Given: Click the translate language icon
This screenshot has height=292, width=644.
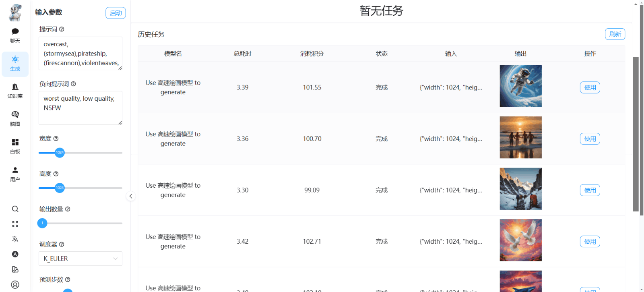Looking at the screenshot, I should (x=15, y=239).
